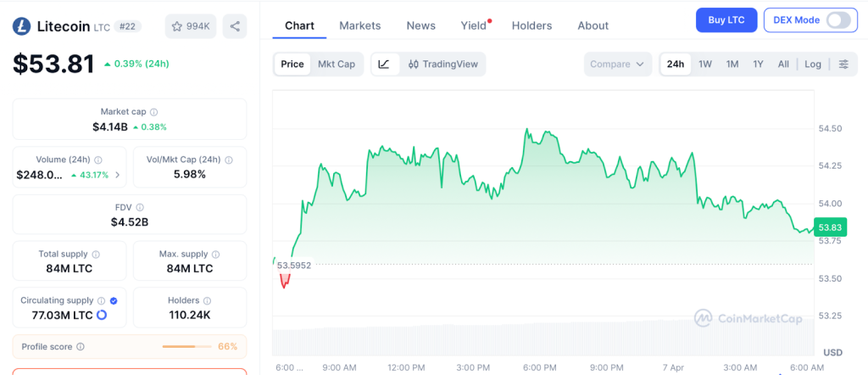
Task: Expand Volume (24h) details arrow
Action: 117,176
